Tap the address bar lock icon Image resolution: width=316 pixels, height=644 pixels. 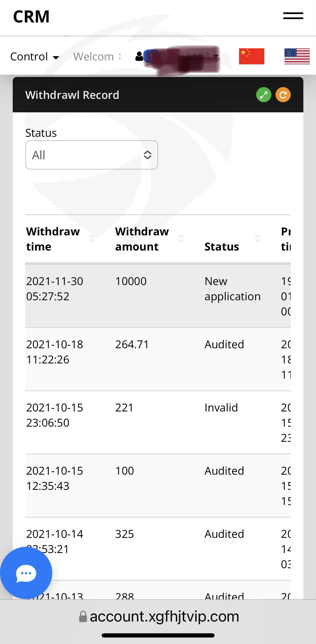[x=83, y=616]
